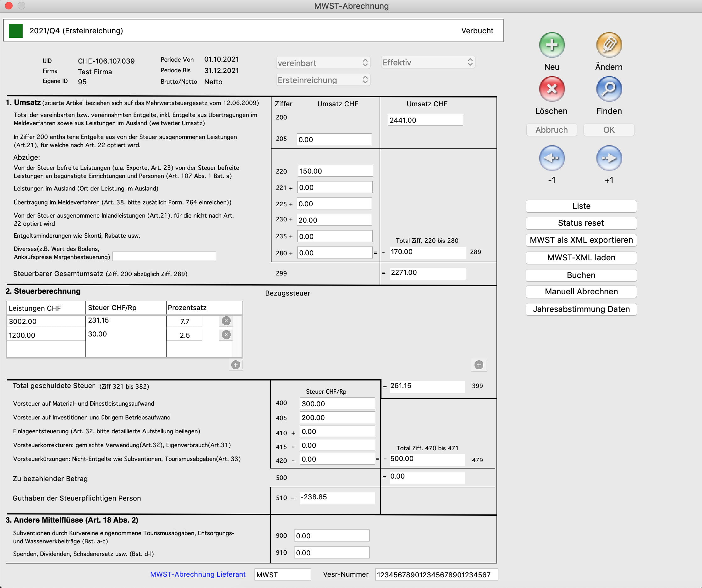Open the MWST-Abrechnung Lieferant link
This screenshot has height=588, width=702.
tap(198, 574)
